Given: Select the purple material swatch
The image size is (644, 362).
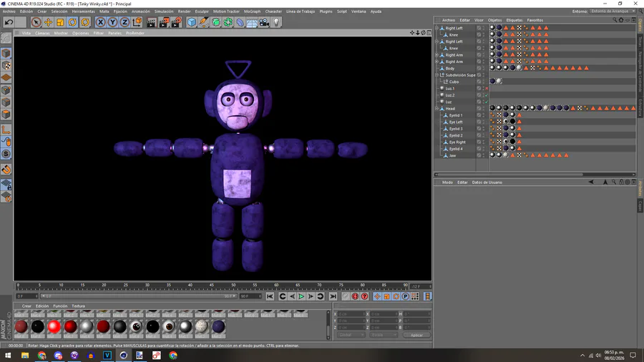Looking at the screenshot, I should (218, 327).
